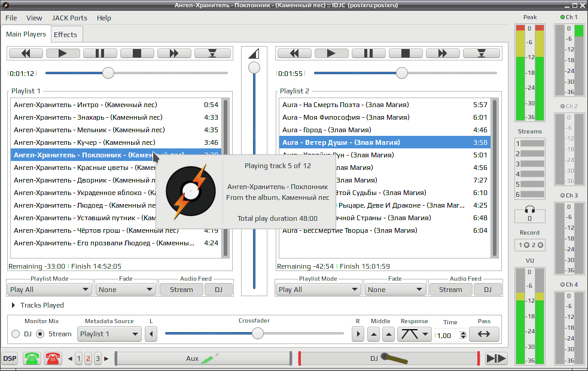
Task: Play the right player (Playlist 2)
Action: pos(331,53)
